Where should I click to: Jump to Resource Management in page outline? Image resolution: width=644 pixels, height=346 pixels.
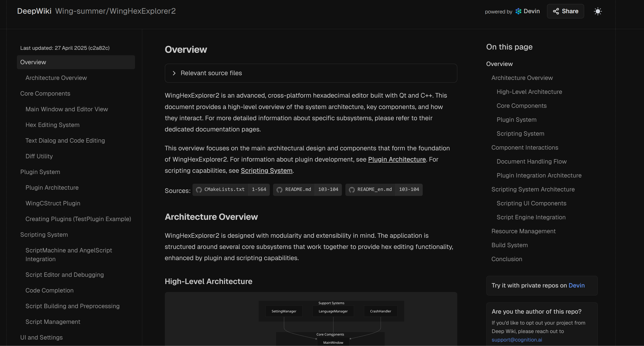click(x=523, y=231)
